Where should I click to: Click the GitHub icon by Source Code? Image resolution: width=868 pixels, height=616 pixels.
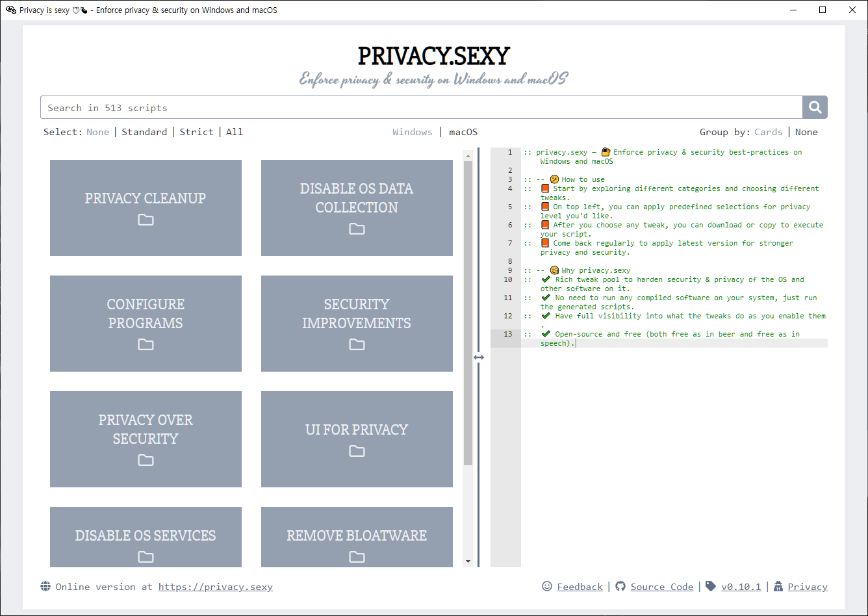click(x=620, y=587)
